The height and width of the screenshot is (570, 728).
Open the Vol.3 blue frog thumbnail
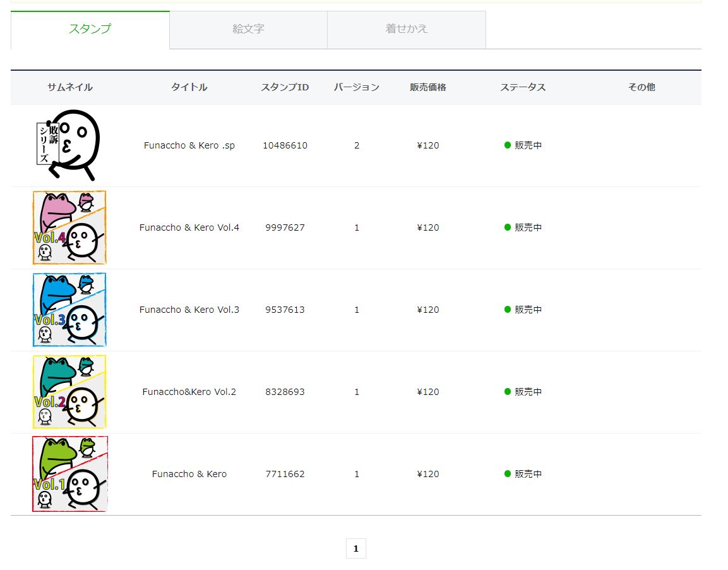69,310
